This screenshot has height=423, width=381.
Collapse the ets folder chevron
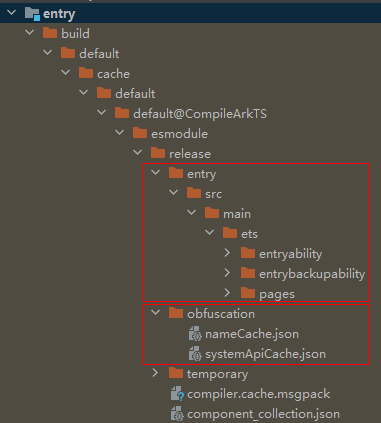tap(210, 233)
